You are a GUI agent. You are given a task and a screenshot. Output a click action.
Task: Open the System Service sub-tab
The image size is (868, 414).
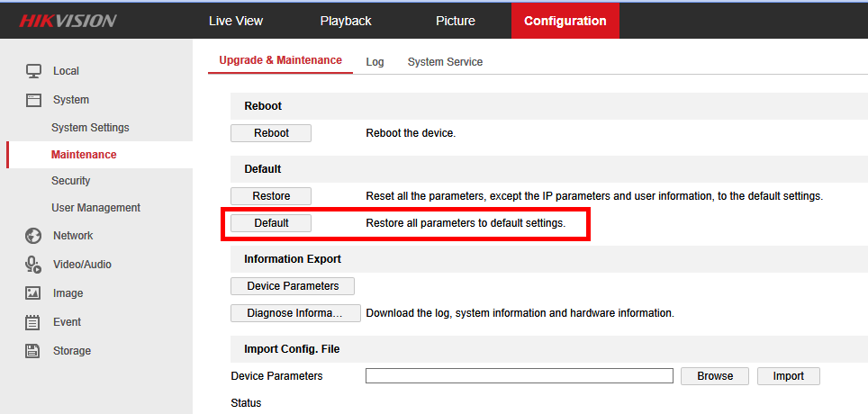[445, 62]
